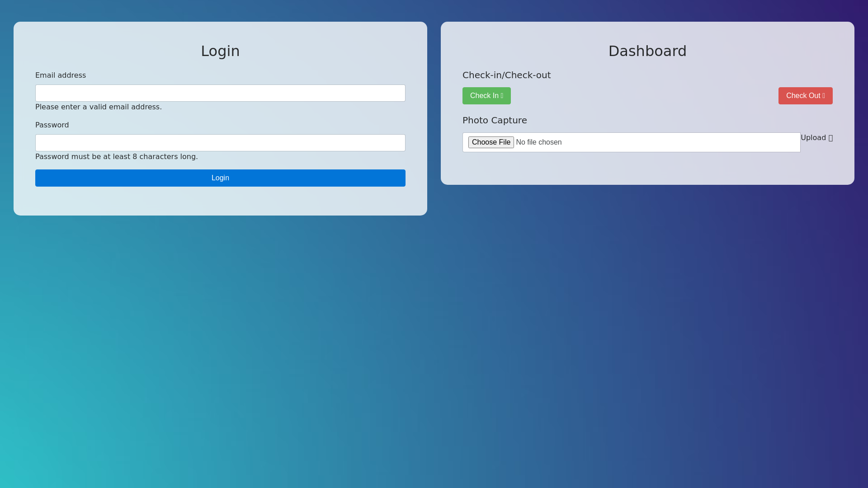Select the 'Check-in/Check-out' section heading
868x488 pixels.
click(506, 75)
